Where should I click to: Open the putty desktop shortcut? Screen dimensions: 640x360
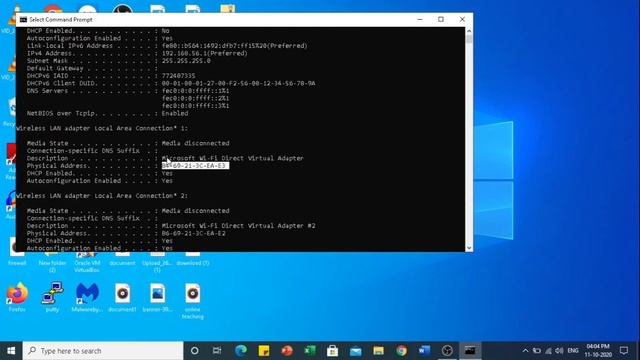coord(52,298)
